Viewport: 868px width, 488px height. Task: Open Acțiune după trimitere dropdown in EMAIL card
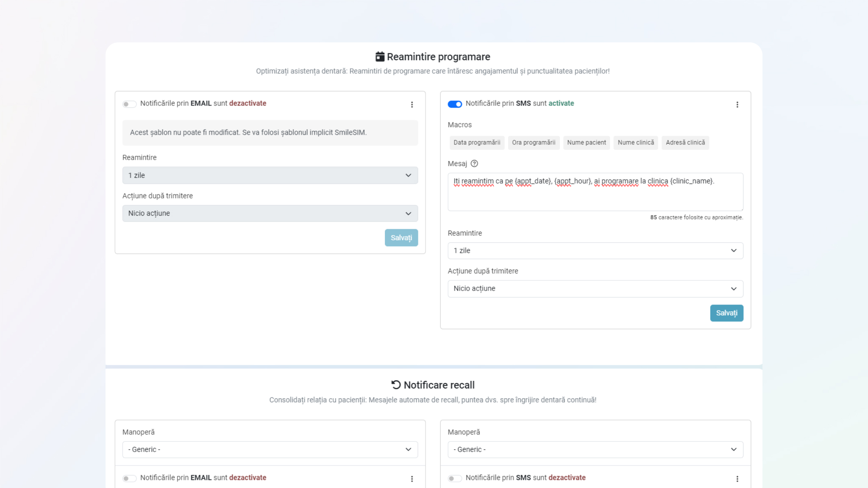(x=270, y=213)
